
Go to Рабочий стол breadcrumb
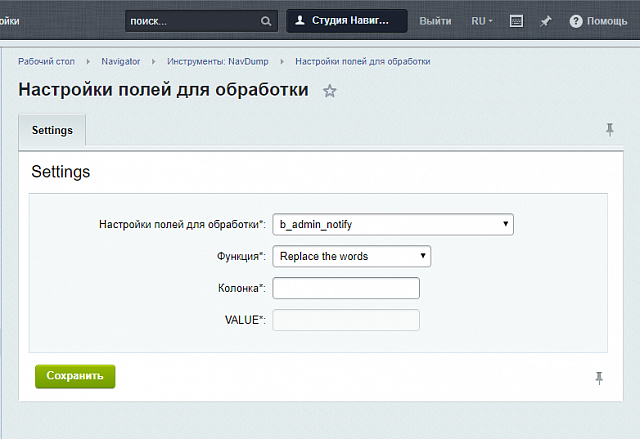[x=47, y=62]
